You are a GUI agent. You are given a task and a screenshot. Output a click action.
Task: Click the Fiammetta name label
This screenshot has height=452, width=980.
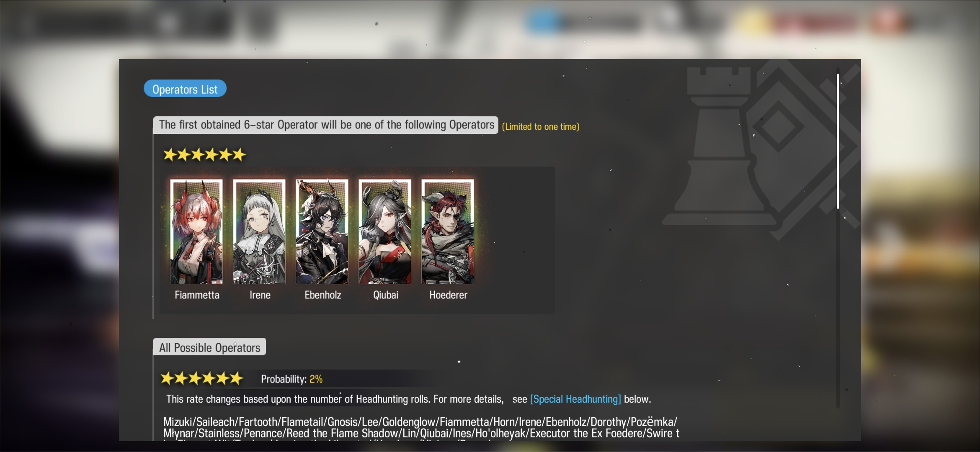[x=197, y=295]
